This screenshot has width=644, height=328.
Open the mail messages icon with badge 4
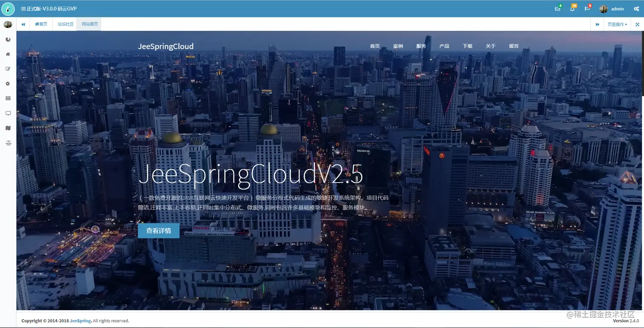tap(558, 9)
